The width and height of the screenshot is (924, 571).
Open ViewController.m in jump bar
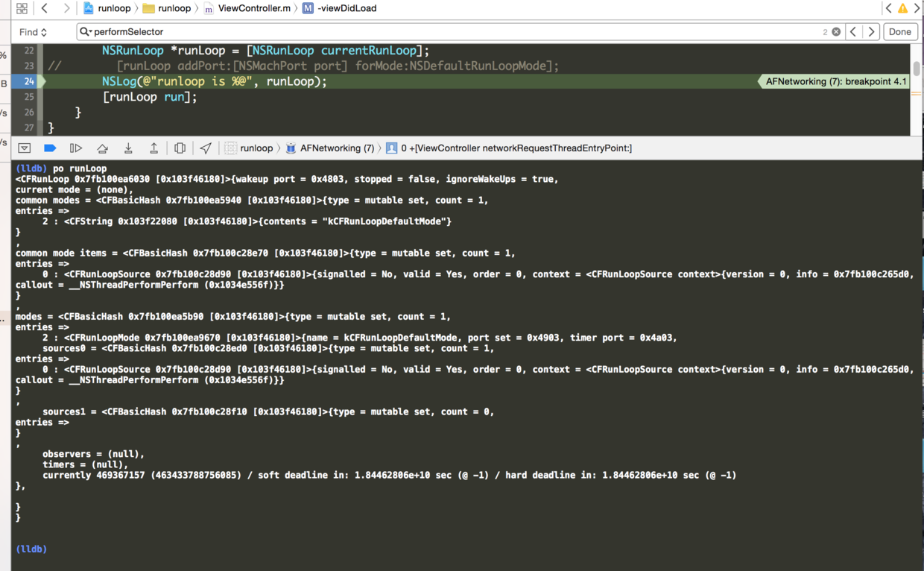(247, 8)
